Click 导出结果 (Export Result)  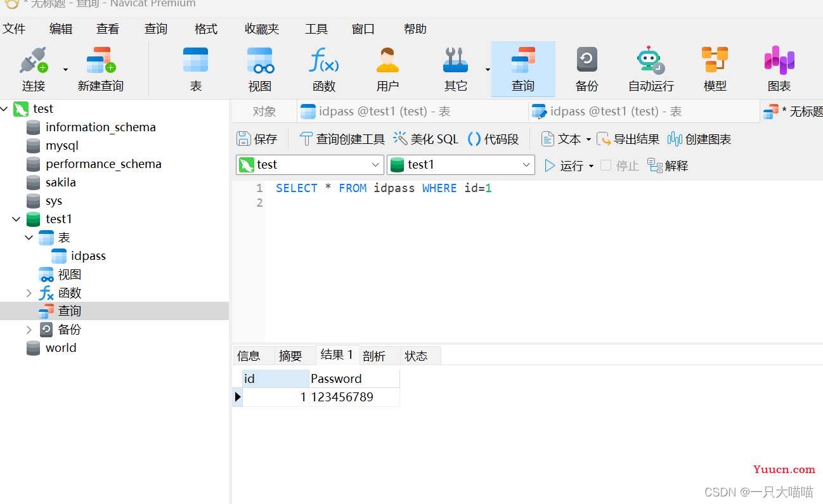[628, 139]
